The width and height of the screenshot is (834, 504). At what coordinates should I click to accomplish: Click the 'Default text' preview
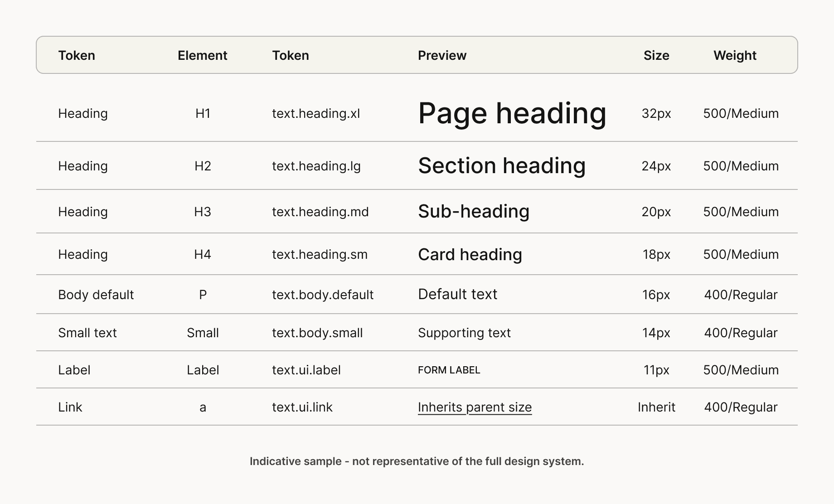coord(457,294)
